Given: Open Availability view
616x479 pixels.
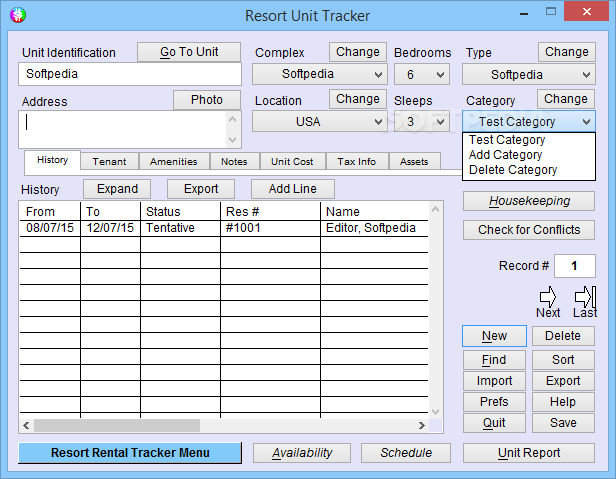Looking at the screenshot, I should (x=302, y=453).
